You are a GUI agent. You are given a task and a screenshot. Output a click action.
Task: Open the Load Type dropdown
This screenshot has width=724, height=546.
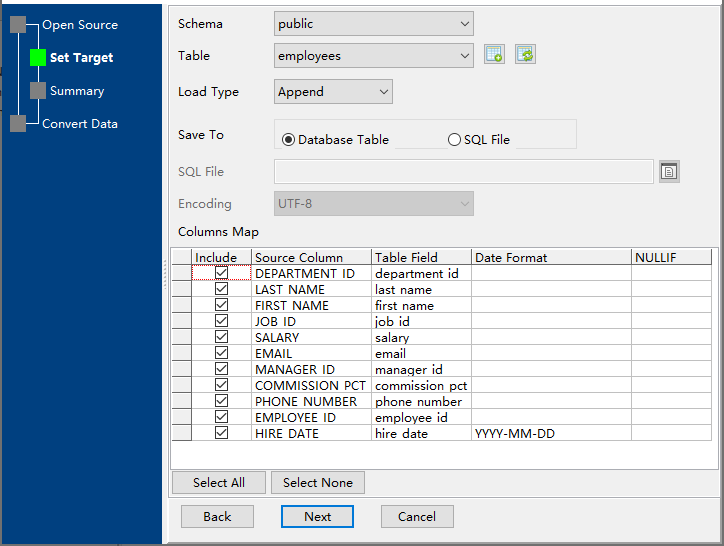point(333,92)
